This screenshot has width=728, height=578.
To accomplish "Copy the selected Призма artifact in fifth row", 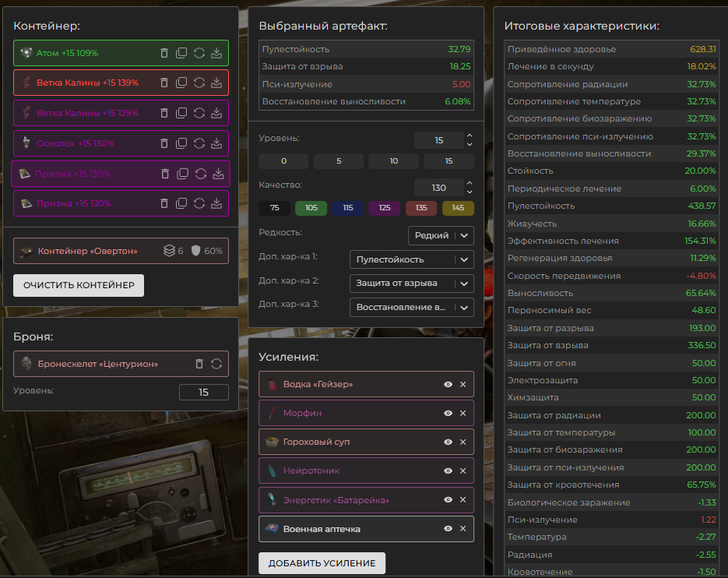I will (183, 174).
